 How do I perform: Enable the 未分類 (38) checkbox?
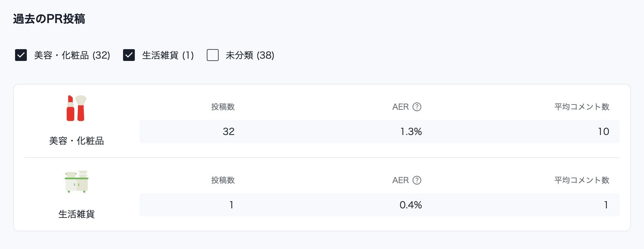coord(213,55)
